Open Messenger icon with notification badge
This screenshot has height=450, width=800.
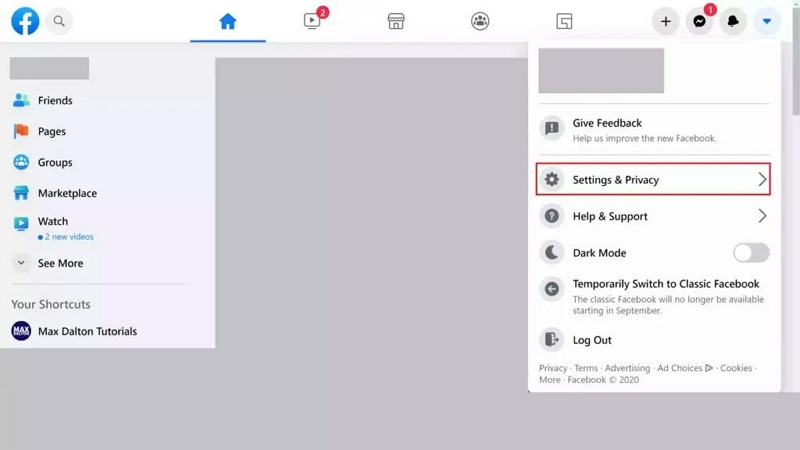pos(699,21)
